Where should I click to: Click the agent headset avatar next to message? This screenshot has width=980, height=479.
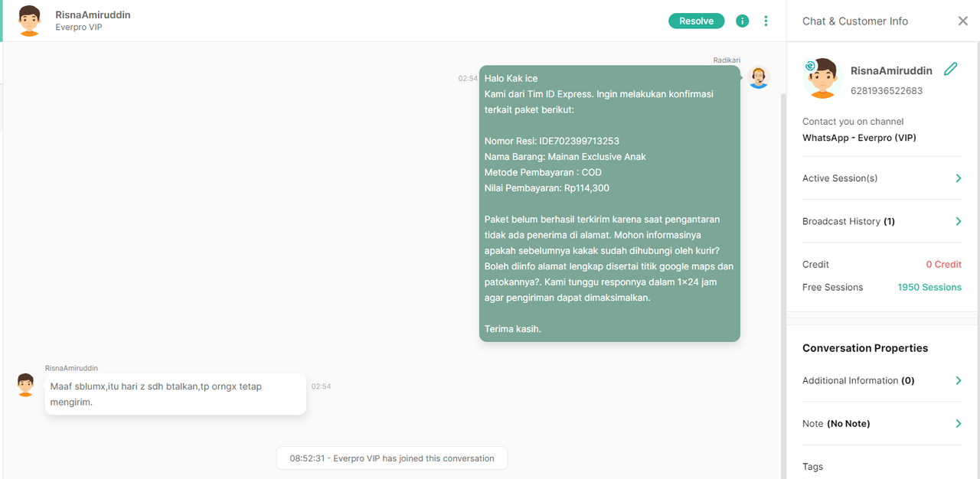(x=758, y=77)
